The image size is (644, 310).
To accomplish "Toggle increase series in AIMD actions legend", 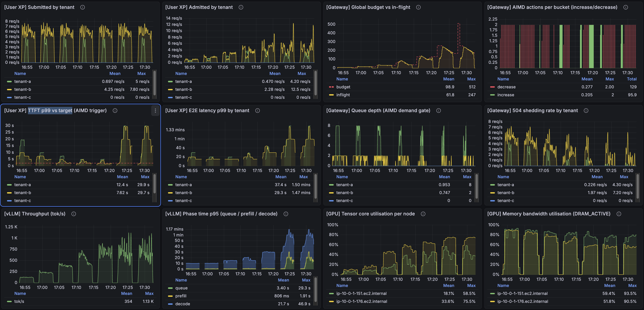I will tap(505, 95).
